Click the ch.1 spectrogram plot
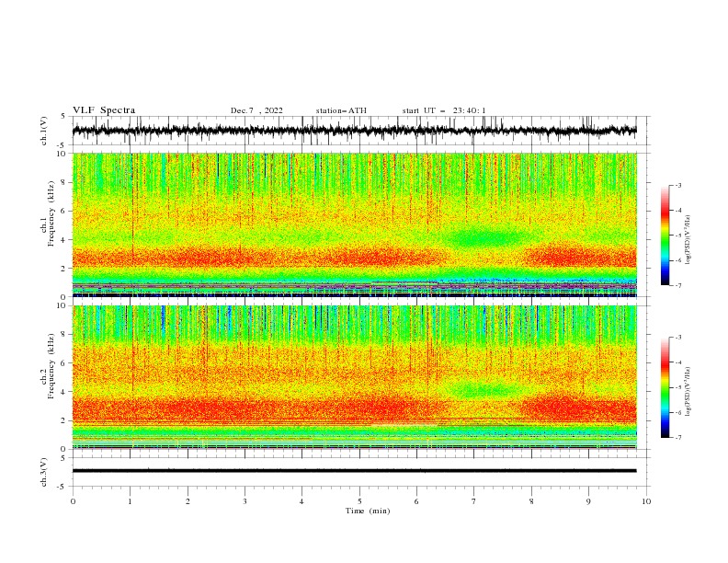The width and height of the screenshot is (728, 563). click(355, 224)
